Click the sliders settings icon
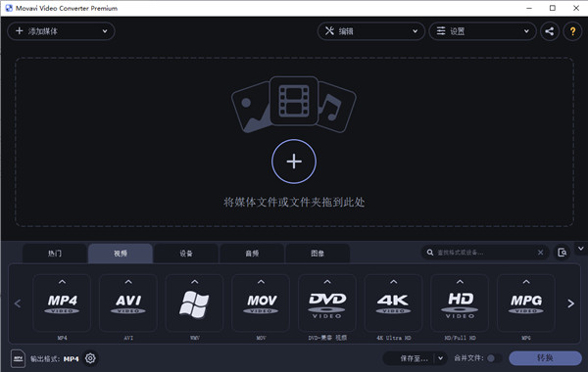This screenshot has height=372, width=588. 441,30
